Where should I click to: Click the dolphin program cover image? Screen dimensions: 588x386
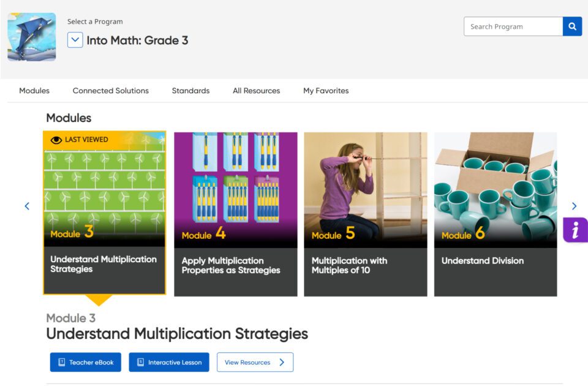32,37
